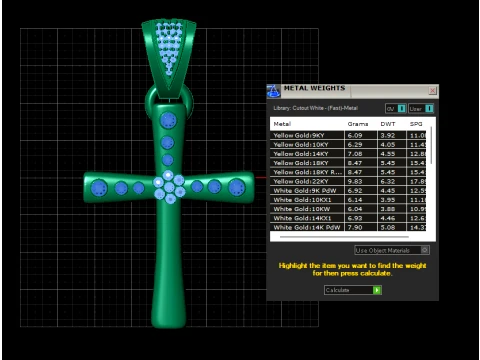Select the White Gold:14KX1 row
Image resolution: width=480 pixels, height=360 pixels.
point(348,218)
